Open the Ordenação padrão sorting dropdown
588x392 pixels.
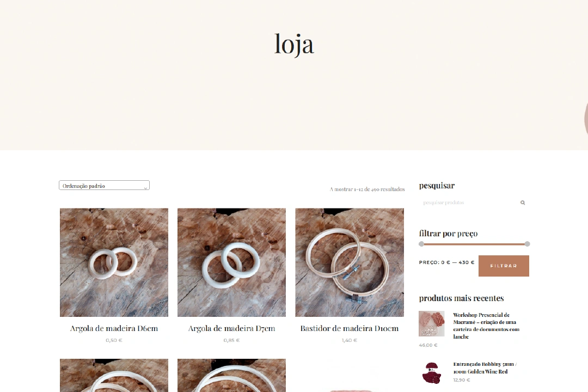point(104,185)
